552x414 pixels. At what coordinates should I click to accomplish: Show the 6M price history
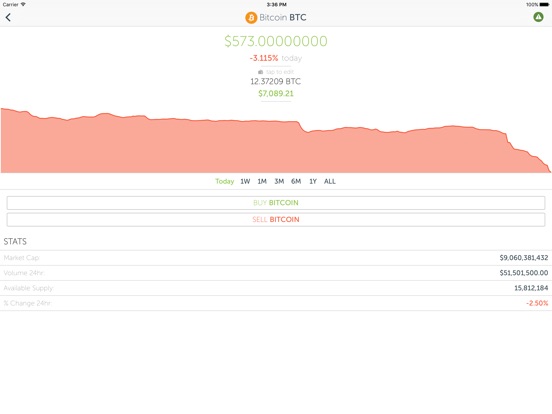pos(296,181)
